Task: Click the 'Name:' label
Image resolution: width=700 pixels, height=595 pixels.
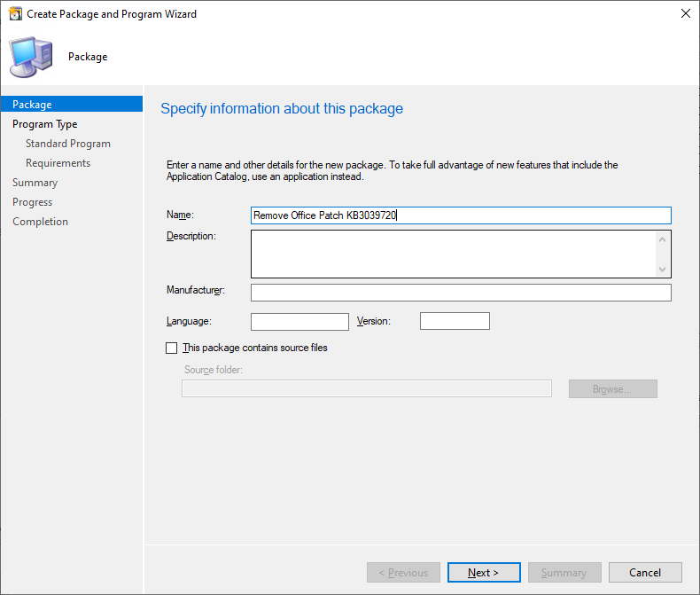Action: tap(181, 215)
